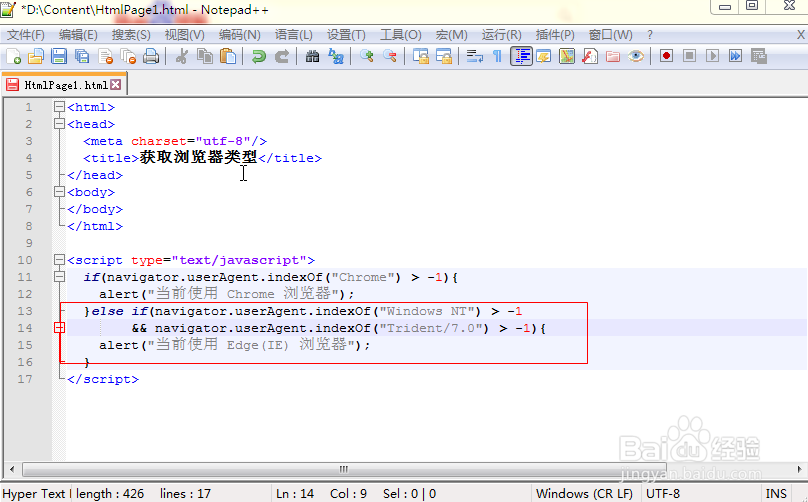Close the document using menu bar X
Image resolution: width=808 pixels, height=502 pixels.
click(x=801, y=35)
